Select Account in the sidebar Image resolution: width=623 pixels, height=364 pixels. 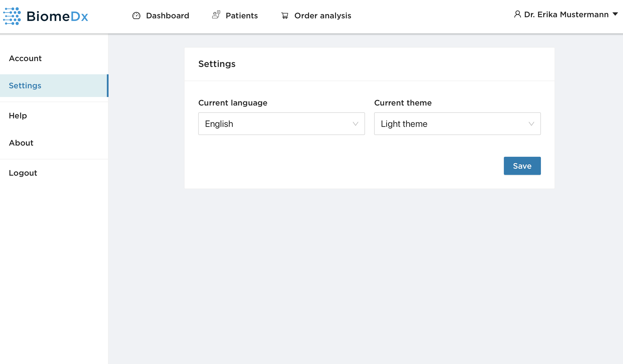pyautogui.click(x=54, y=58)
